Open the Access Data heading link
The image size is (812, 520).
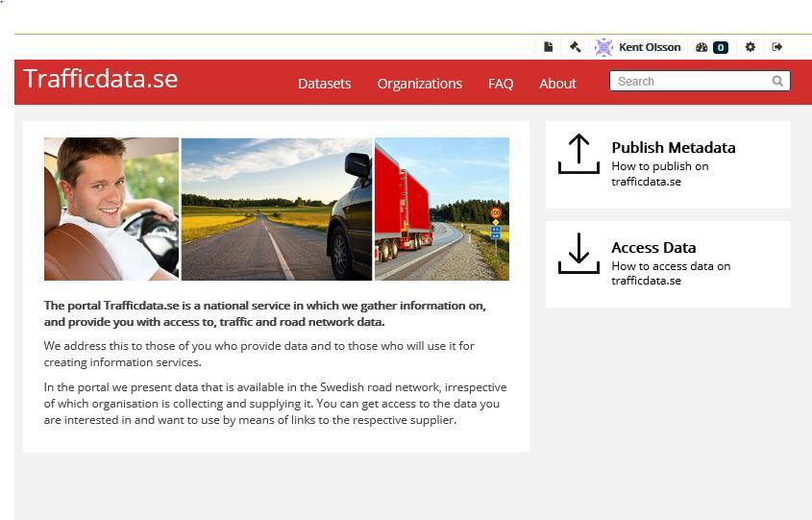pos(653,248)
